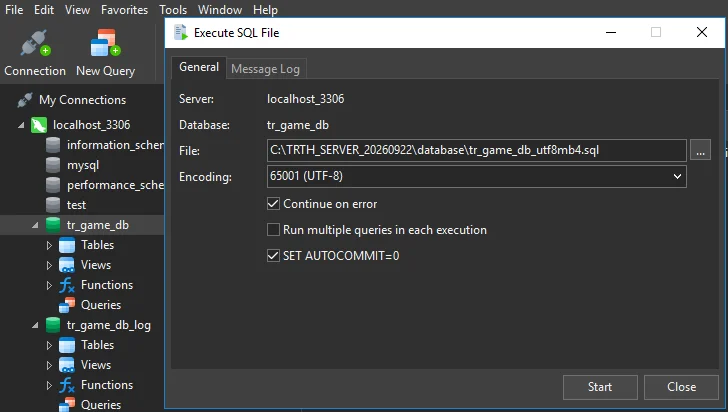Collapse the tr_game_db database node

click(x=35, y=225)
